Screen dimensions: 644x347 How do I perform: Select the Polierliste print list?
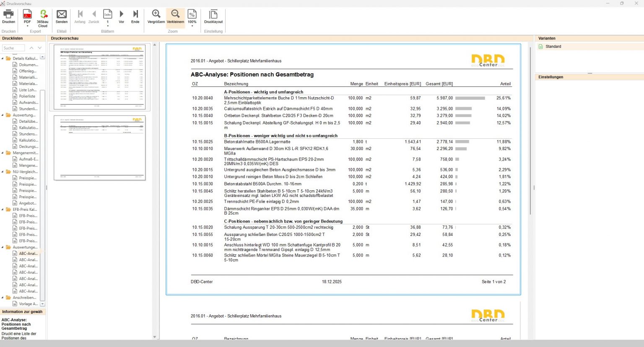(27, 96)
